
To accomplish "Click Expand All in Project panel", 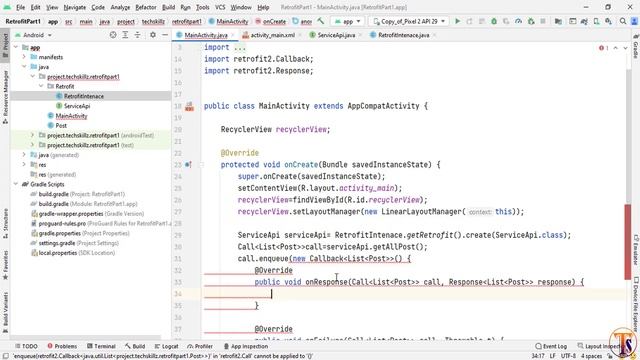I will coord(125,35).
